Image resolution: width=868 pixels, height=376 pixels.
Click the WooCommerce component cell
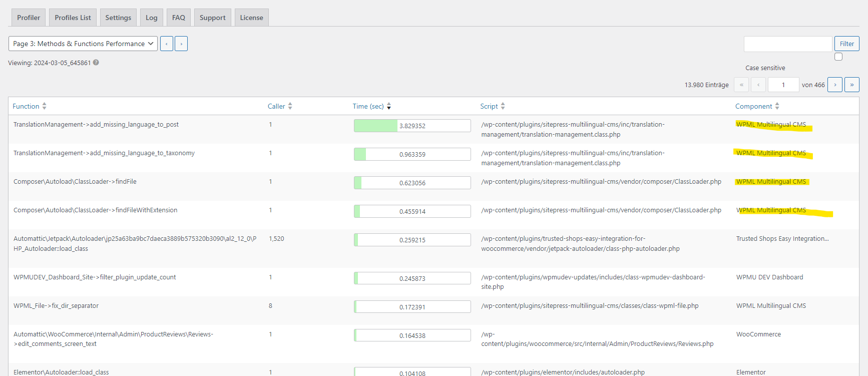click(758, 334)
